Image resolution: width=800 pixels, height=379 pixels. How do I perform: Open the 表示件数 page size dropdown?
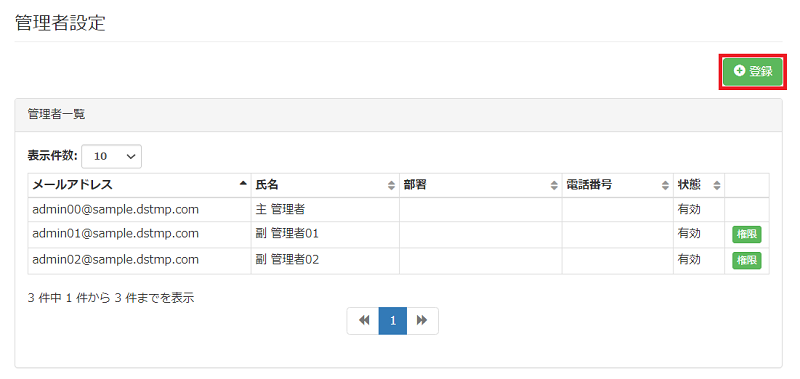point(111,157)
